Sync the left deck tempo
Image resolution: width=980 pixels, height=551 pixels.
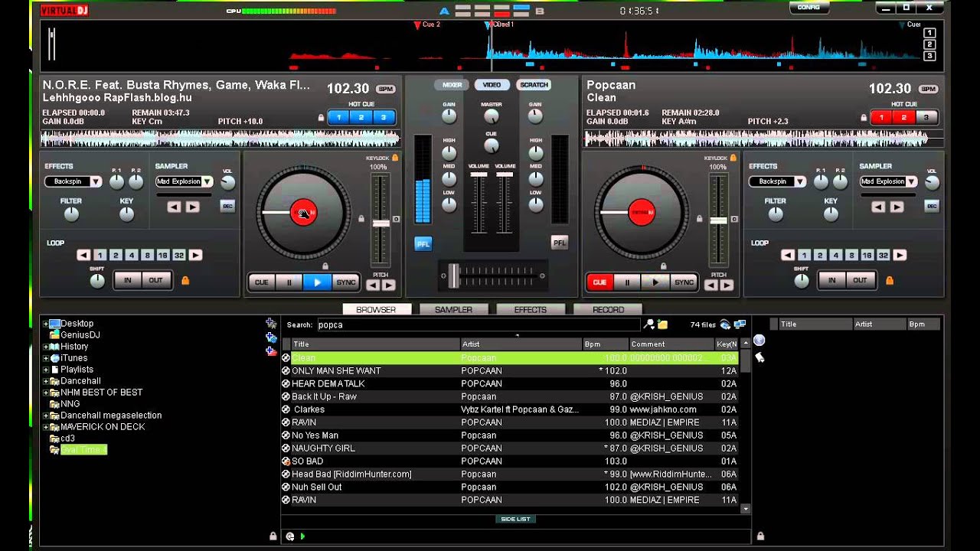pos(346,282)
